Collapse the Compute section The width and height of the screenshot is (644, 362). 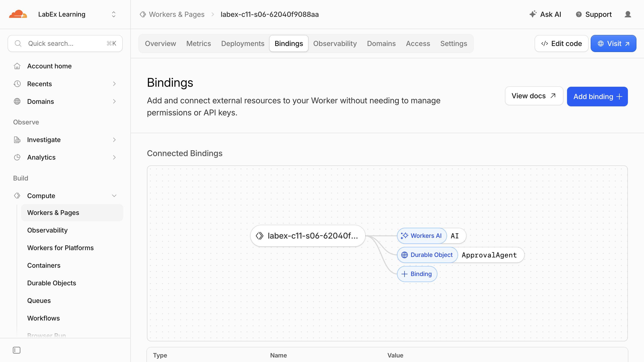pos(114,196)
